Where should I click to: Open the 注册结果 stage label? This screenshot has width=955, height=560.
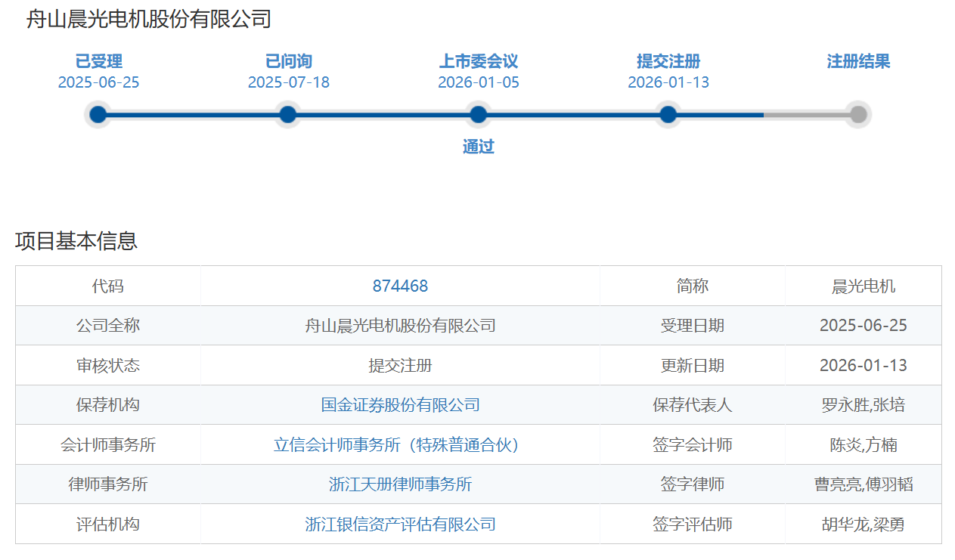[x=858, y=61]
